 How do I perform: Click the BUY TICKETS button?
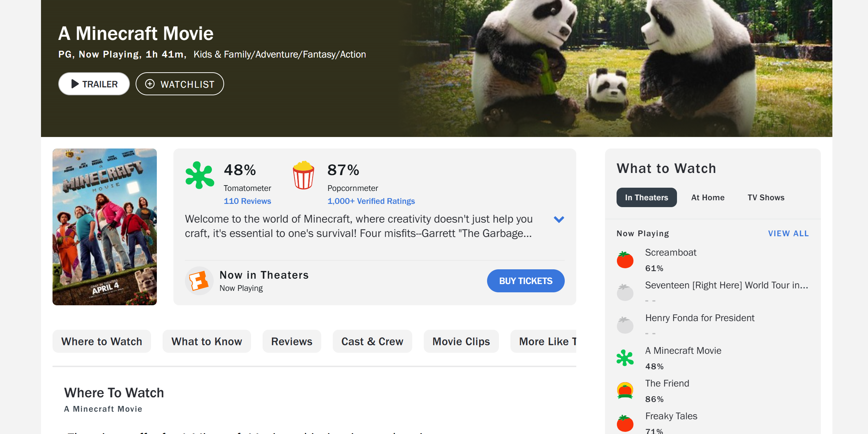(526, 281)
